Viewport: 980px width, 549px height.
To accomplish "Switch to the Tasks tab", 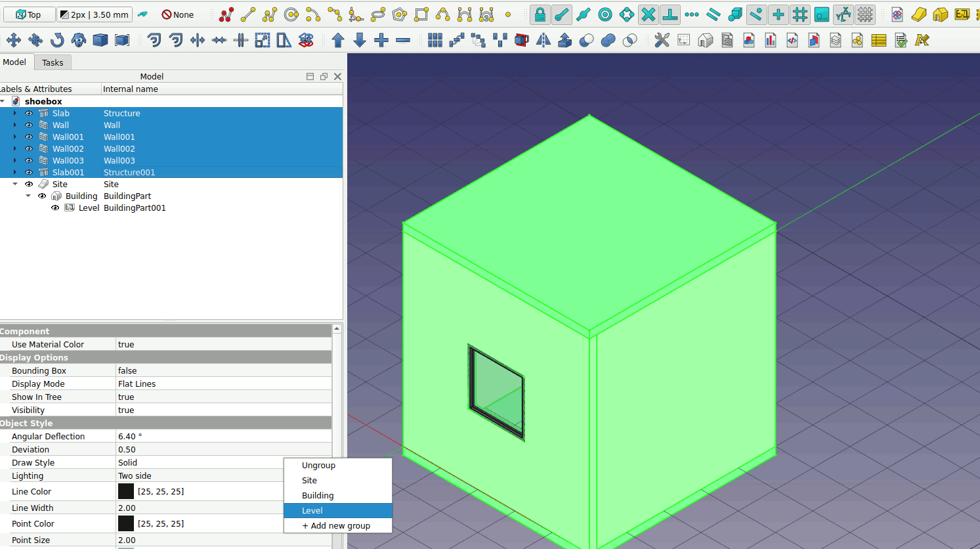I will [53, 62].
